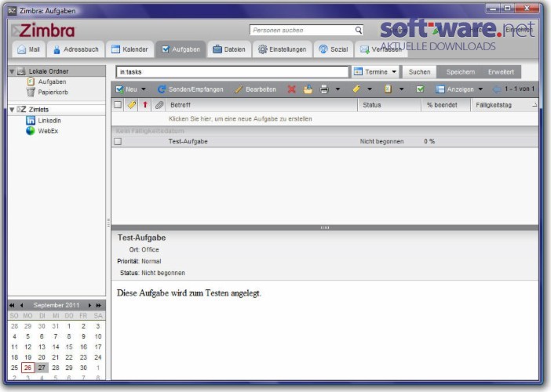Open the task list dropdown arrow
The image size is (551, 392).
pyautogui.click(x=401, y=89)
